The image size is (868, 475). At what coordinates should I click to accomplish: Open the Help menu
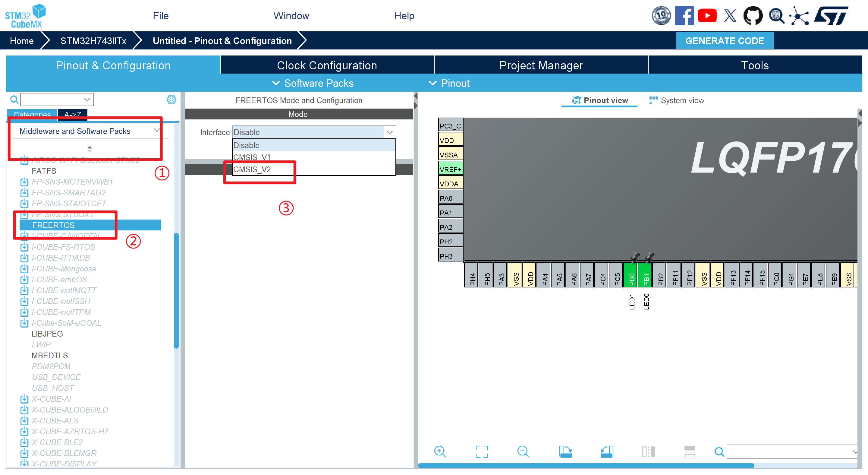[404, 16]
